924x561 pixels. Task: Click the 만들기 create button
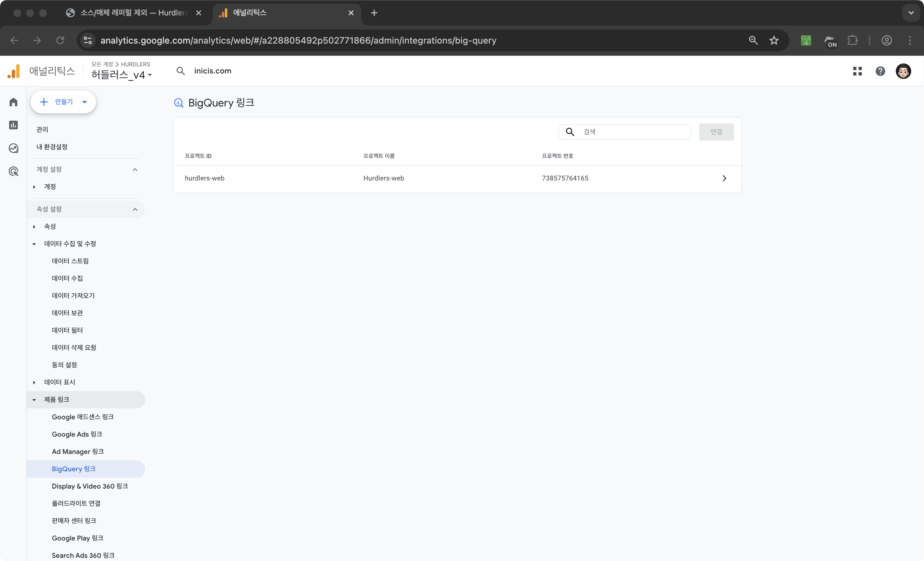click(63, 102)
